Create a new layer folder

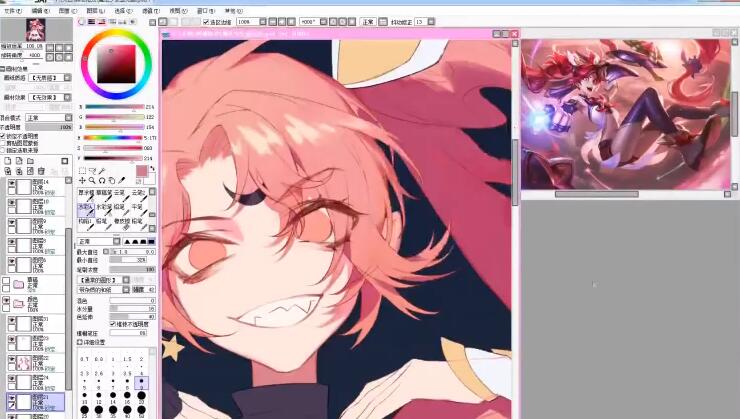coord(30,161)
